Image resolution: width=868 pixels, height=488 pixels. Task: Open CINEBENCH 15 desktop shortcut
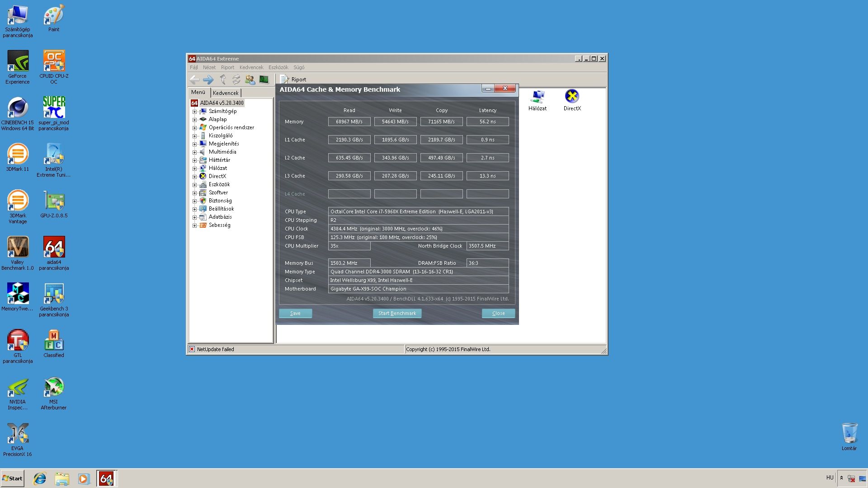[18, 114]
